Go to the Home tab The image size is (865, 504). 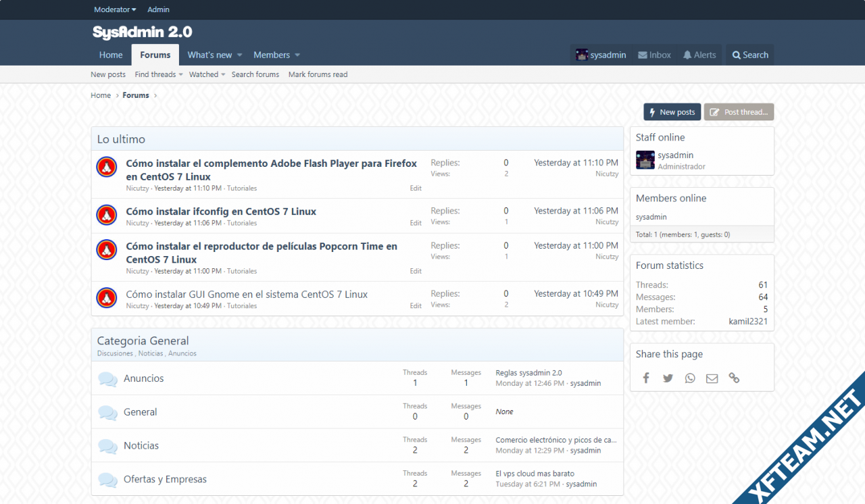[x=111, y=55]
